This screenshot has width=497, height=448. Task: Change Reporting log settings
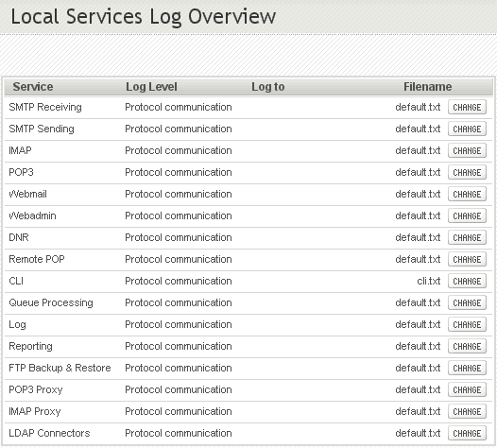click(x=467, y=346)
